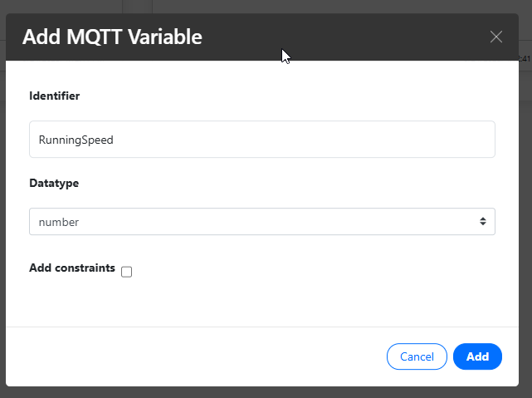Click the X icon in dialog header

(x=496, y=37)
